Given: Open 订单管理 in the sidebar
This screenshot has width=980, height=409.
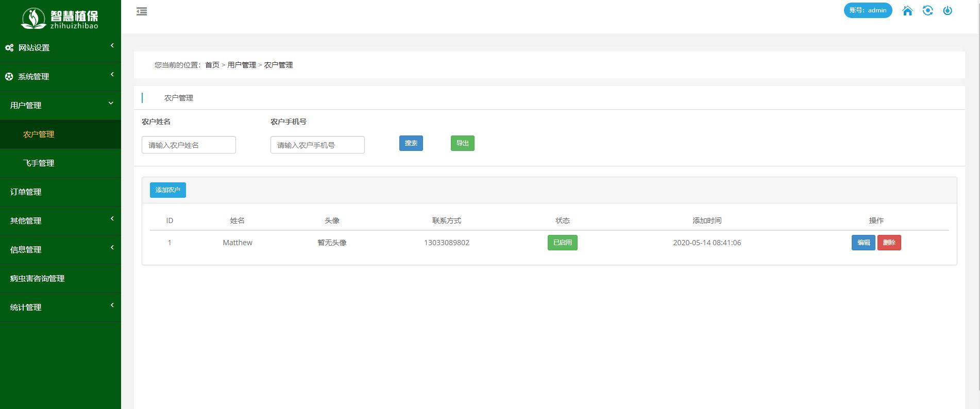Looking at the screenshot, I should (26, 192).
